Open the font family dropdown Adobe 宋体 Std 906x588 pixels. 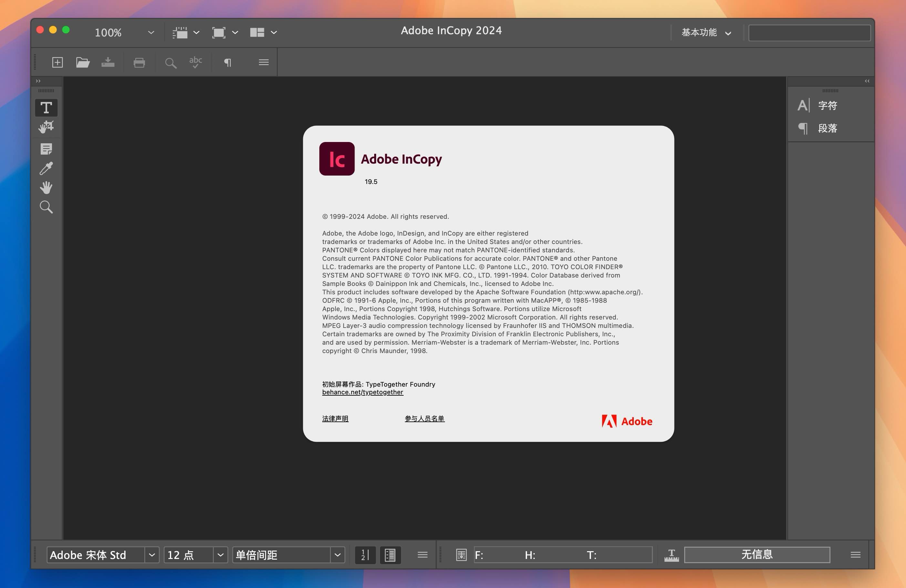151,555
